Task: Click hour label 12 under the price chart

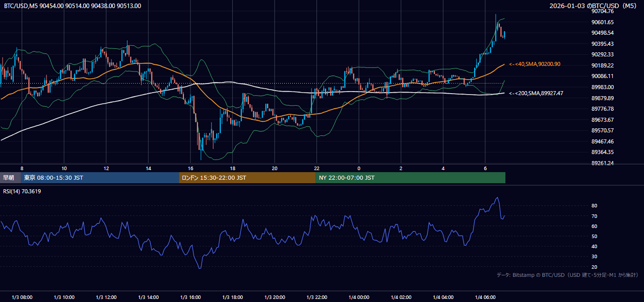Action: click(x=106, y=168)
